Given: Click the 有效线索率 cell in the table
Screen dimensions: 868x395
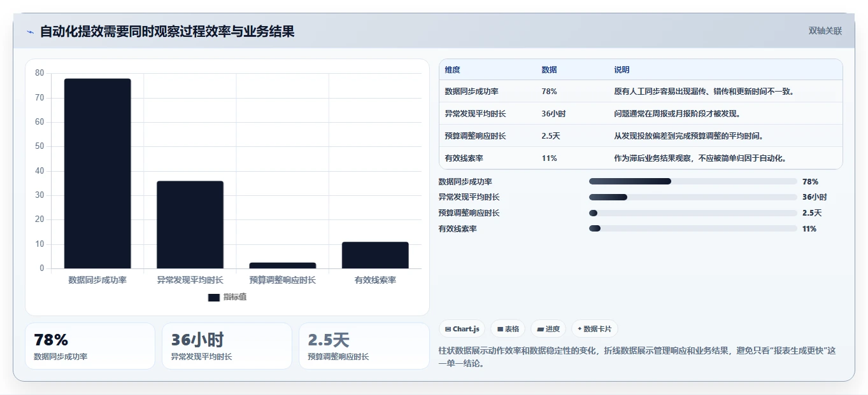Looking at the screenshot, I should tap(464, 158).
